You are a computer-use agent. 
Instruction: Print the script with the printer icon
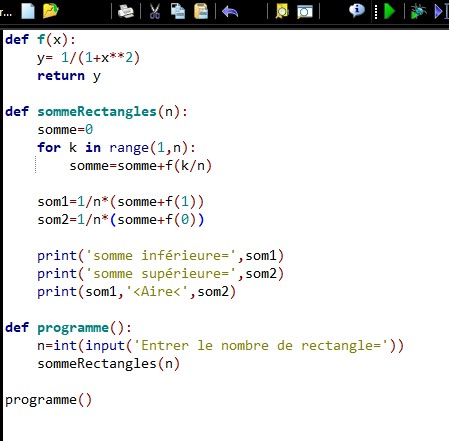click(x=126, y=11)
